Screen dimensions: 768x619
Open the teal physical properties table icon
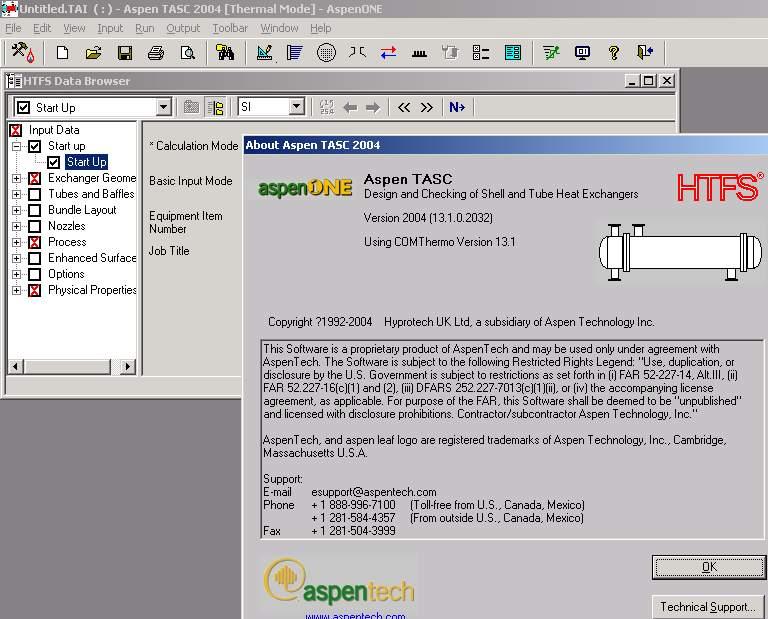pyautogui.click(x=513, y=52)
